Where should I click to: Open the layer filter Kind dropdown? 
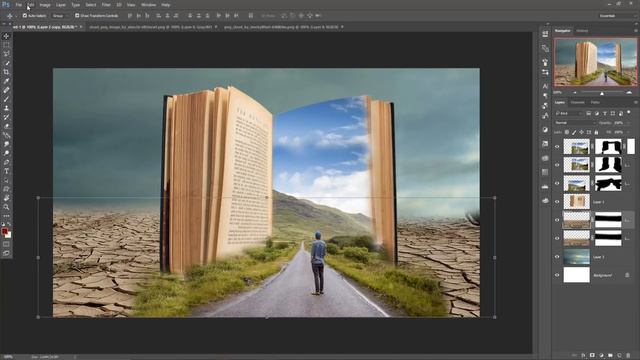point(569,113)
